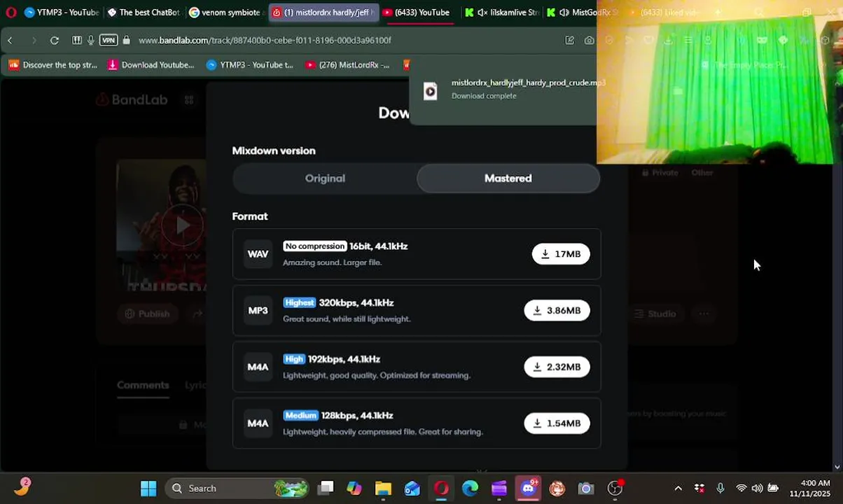The height and width of the screenshot is (504, 843).
Task: Open the clock showing 4:00 AM
Action: pyautogui.click(x=809, y=489)
